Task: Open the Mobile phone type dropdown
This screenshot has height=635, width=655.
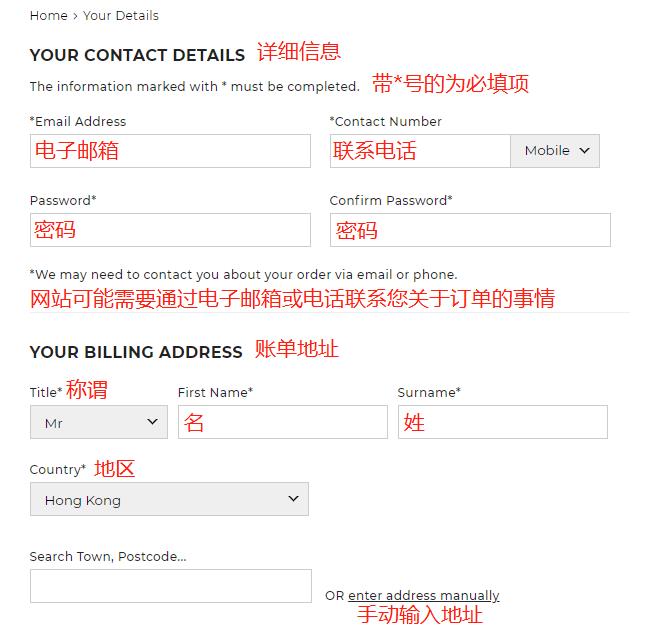Action: [555, 151]
